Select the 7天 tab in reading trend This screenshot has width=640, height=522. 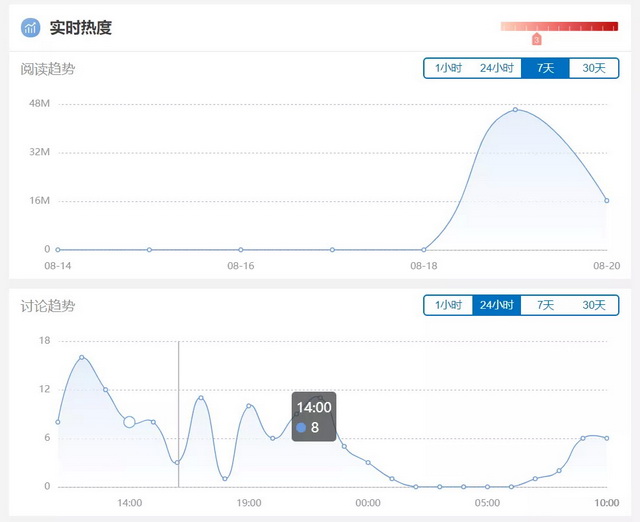[x=545, y=68]
